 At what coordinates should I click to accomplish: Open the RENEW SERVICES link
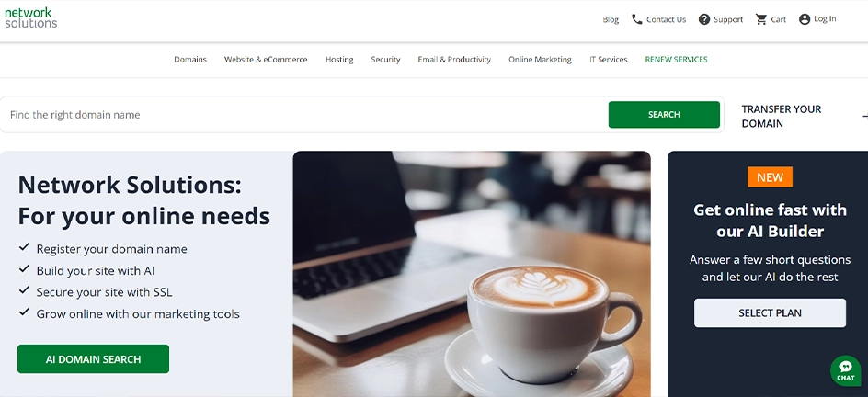(x=676, y=60)
